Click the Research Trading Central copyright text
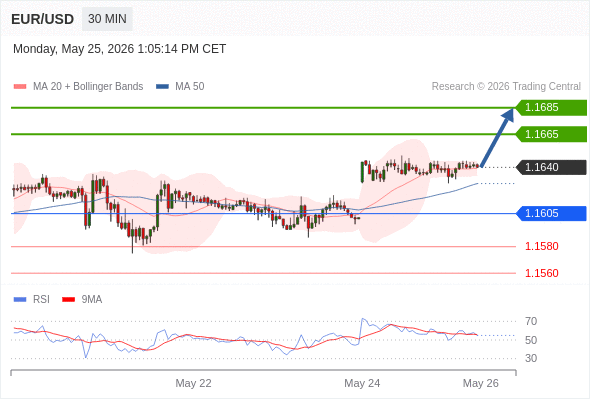 tap(506, 87)
